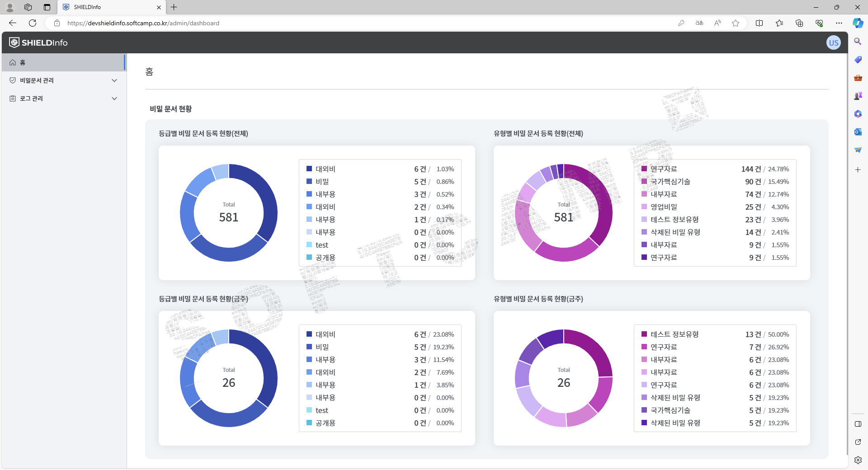The image size is (868, 470).
Task: Open sidebar settings gear icon
Action: [x=858, y=460]
